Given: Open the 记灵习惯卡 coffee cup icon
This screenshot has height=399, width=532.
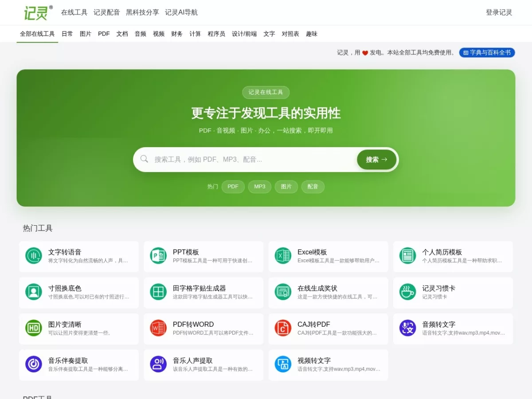Looking at the screenshot, I should [407, 292].
